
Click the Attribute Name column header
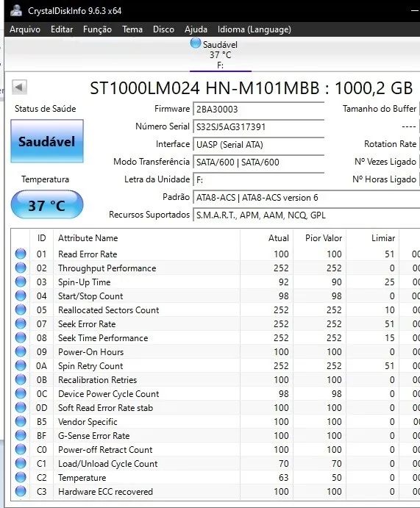[x=147, y=238]
